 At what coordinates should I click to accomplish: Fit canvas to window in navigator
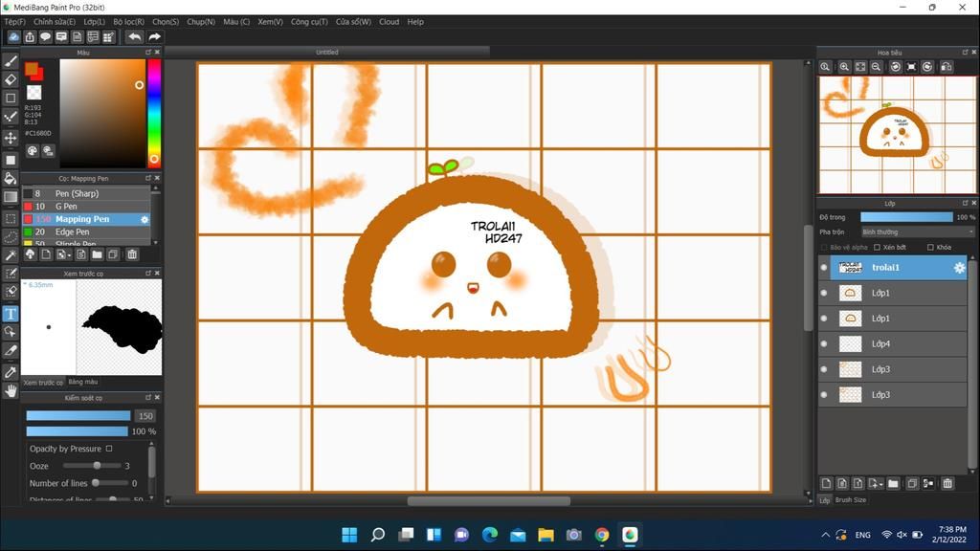tap(860, 67)
